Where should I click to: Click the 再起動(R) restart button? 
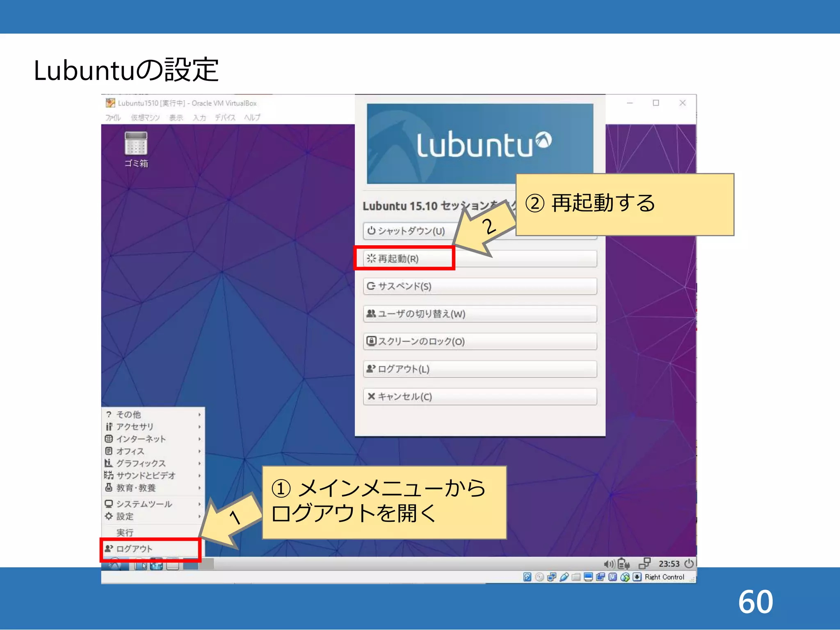point(480,259)
